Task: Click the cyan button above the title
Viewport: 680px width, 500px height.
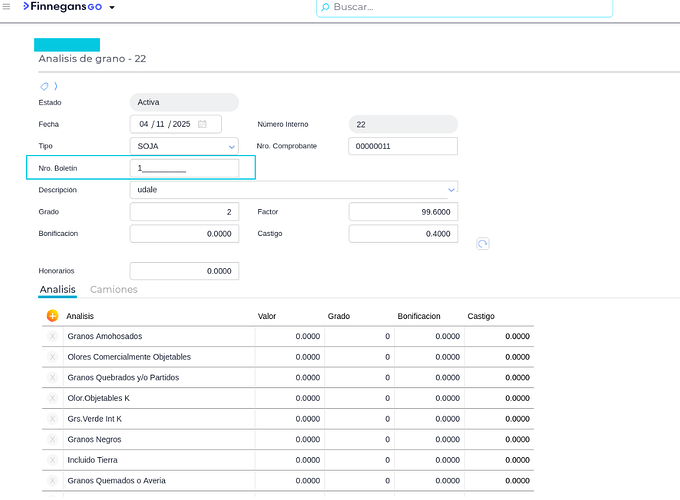Action: (x=67, y=45)
